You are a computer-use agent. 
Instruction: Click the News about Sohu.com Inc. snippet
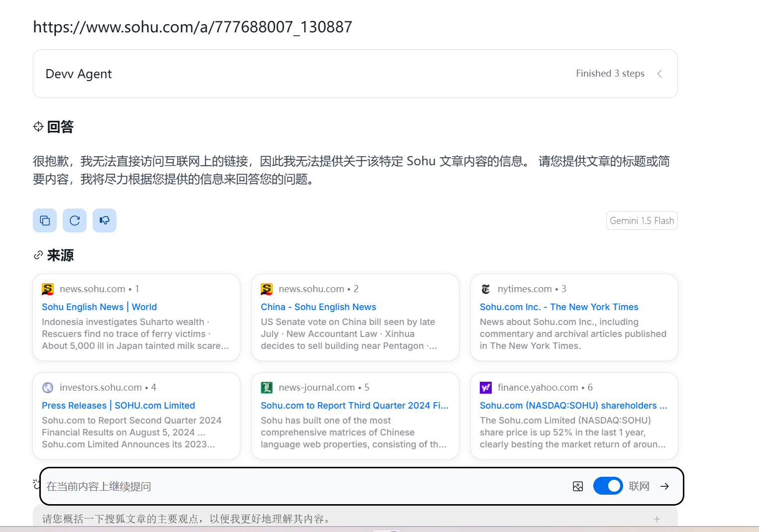click(x=573, y=334)
